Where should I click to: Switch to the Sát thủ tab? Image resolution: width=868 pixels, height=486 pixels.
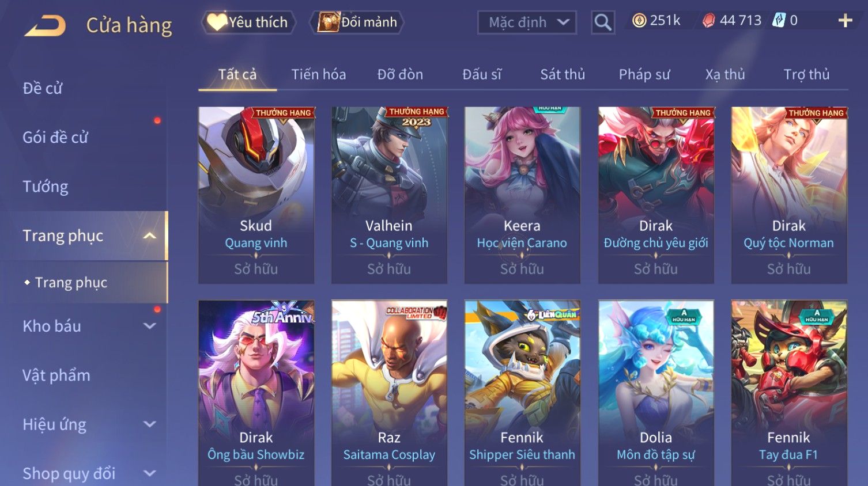[x=563, y=74]
